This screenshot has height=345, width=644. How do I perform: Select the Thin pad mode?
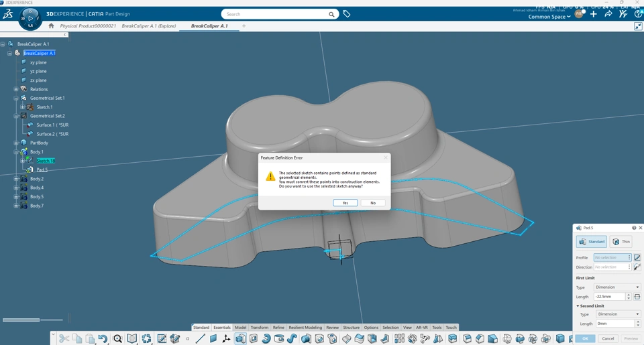pos(621,242)
